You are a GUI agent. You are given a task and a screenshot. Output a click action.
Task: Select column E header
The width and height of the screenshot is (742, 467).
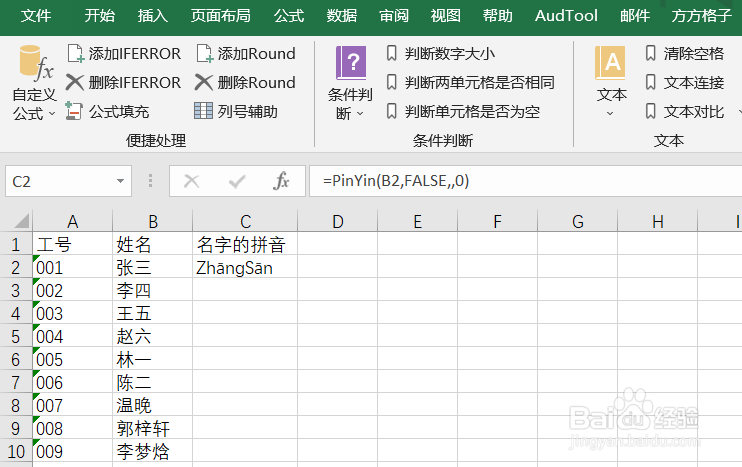coord(417,221)
